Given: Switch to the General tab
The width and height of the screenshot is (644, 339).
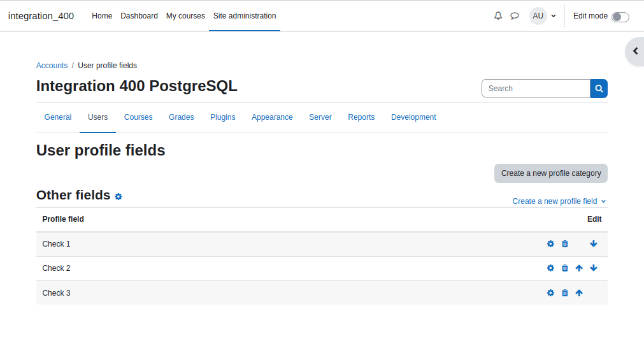Looking at the screenshot, I should pos(58,117).
